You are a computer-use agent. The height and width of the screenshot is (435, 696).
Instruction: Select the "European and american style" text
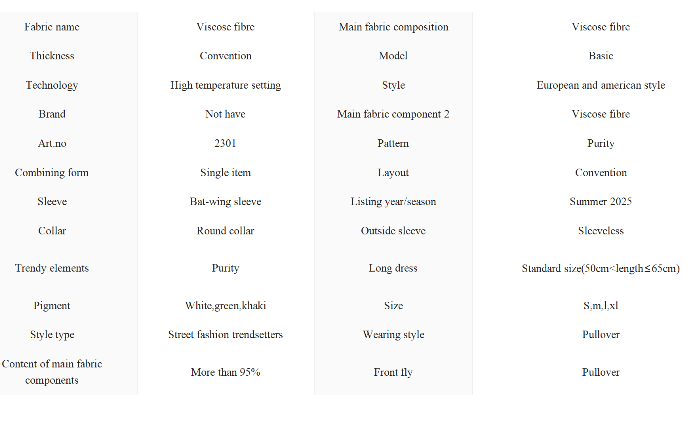(600, 85)
